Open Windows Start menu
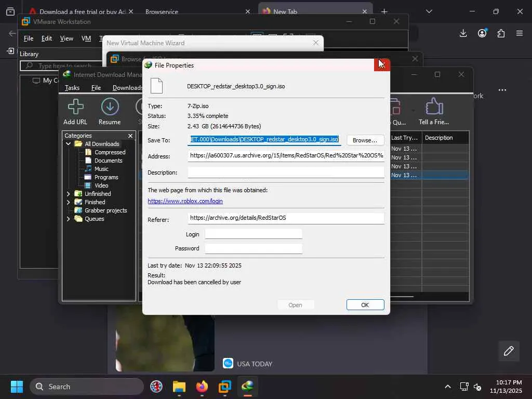The width and height of the screenshot is (532, 399). (x=17, y=387)
